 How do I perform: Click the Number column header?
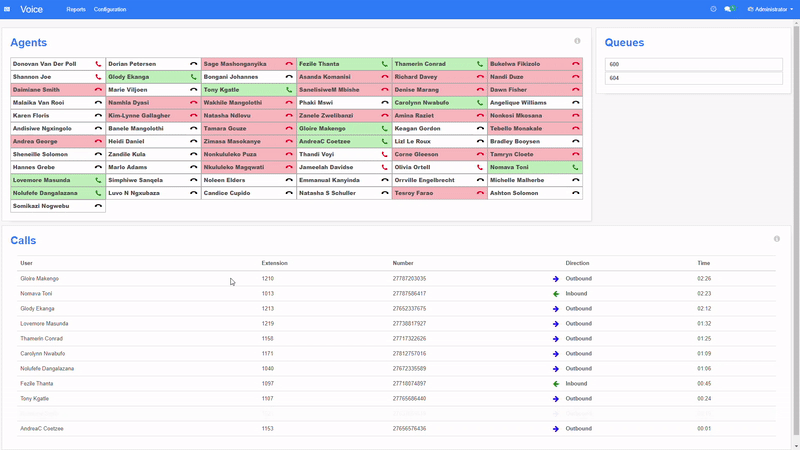tap(403, 263)
